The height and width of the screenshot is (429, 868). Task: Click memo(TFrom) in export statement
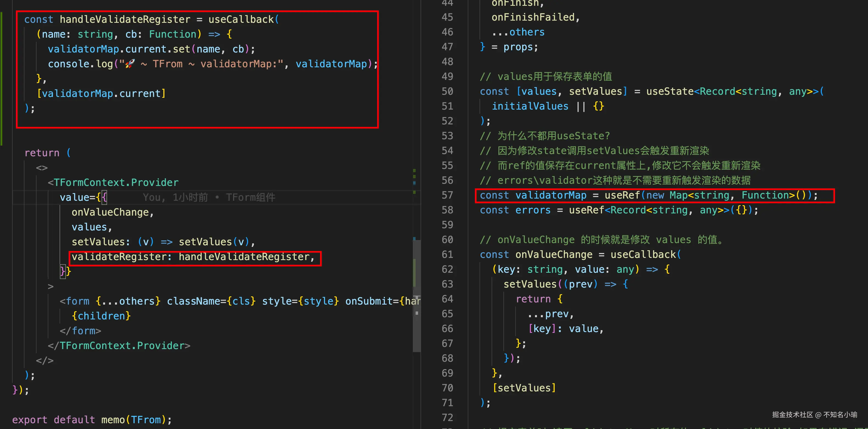(x=133, y=420)
